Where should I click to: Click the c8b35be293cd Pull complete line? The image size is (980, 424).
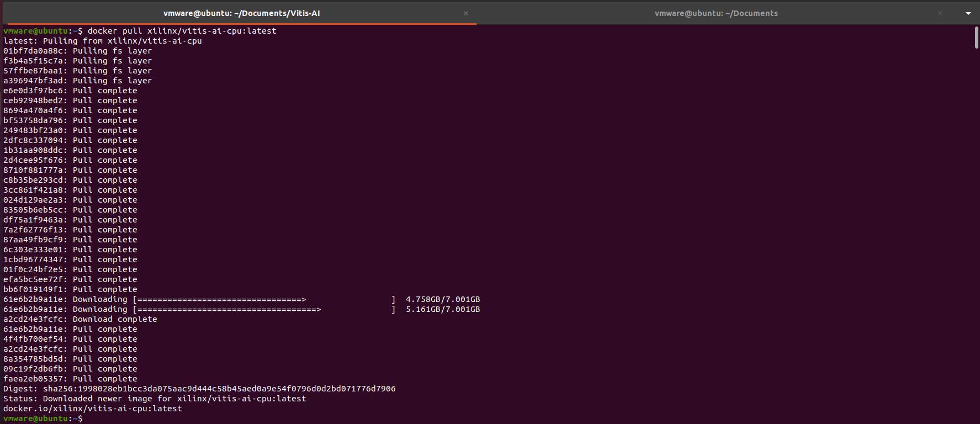pyautogui.click(x=70, y=180)
